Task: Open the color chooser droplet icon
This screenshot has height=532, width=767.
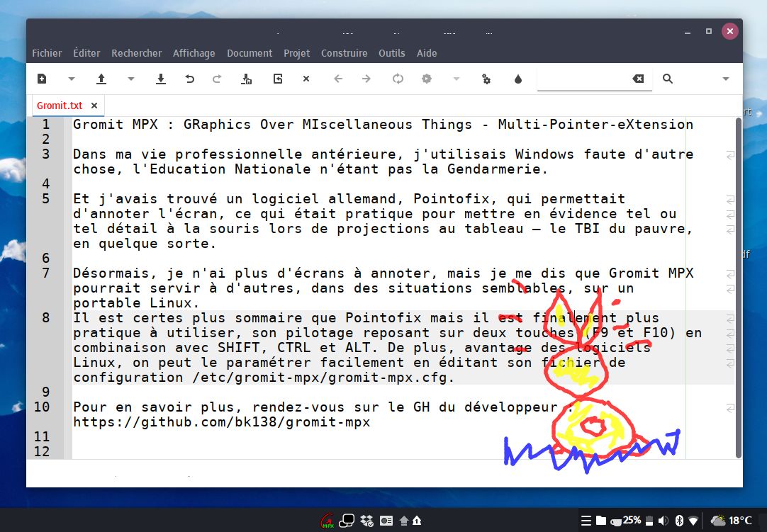Action: tap(517, 79)
